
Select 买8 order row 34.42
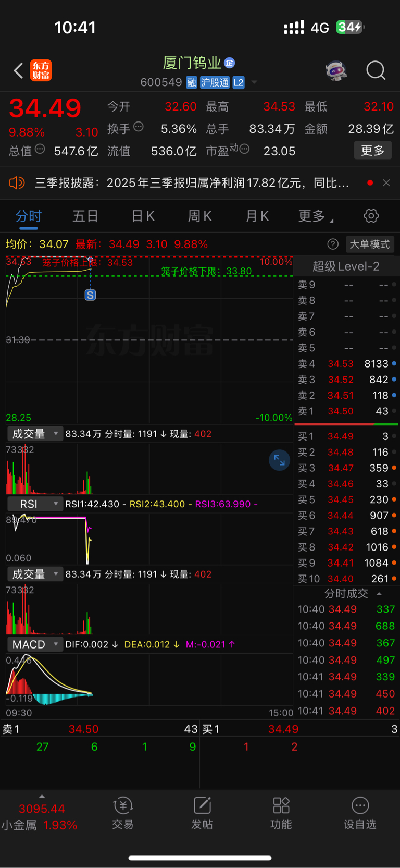347,547
